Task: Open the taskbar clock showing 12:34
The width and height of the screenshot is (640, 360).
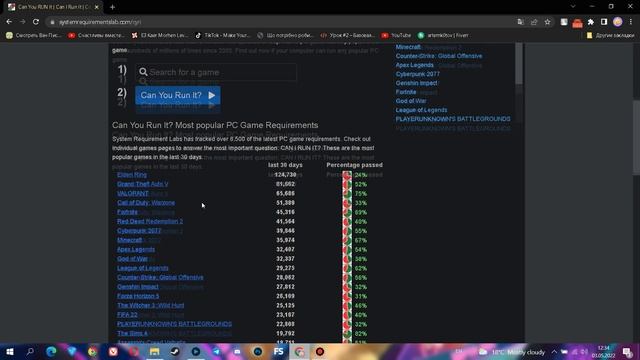Action: [x=603, y=352]
